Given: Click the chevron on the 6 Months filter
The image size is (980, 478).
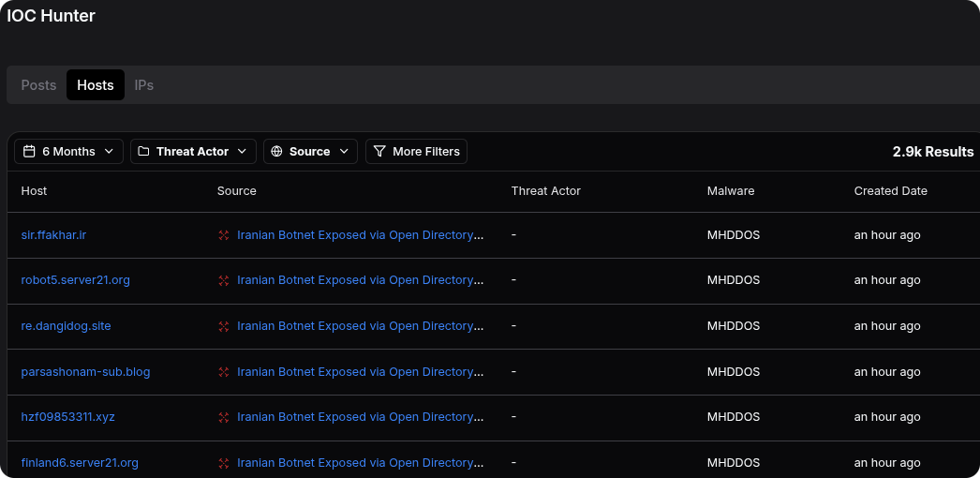Looking at the screenshot, I should pyautogui.click(x=109, y=151).
